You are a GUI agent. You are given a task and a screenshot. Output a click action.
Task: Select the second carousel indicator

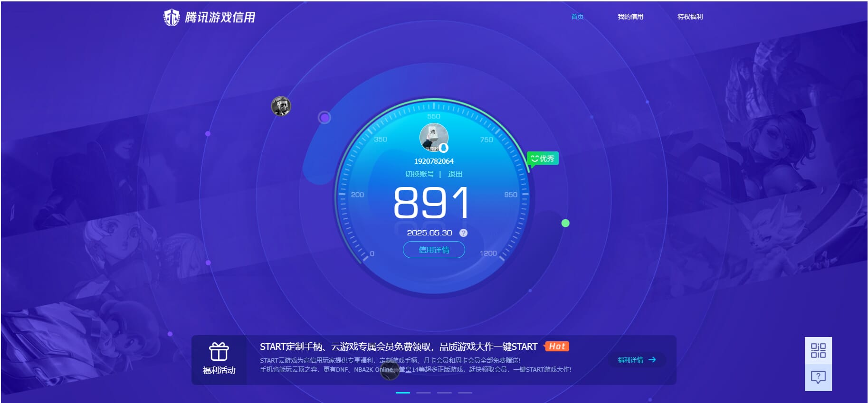point(423,393)
